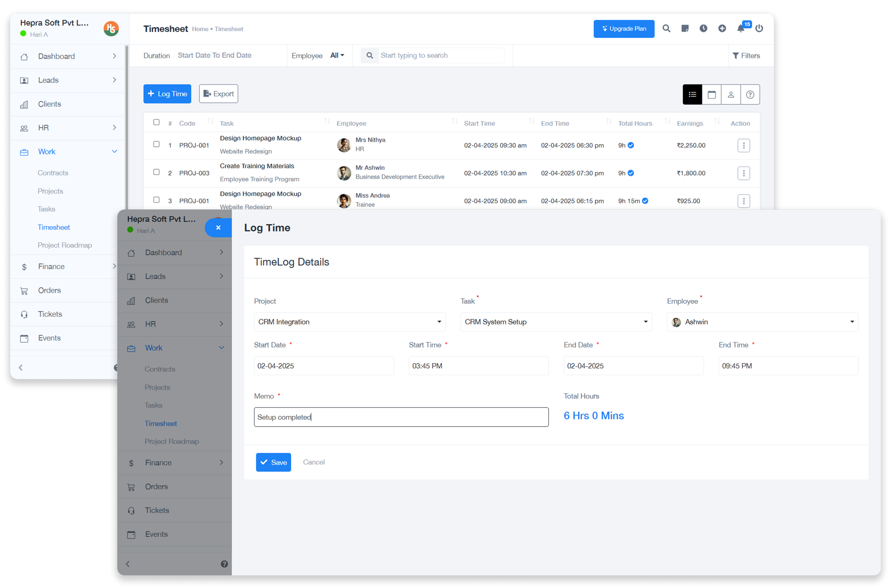The height and width of the screenshot is (588, 891).
Task: Toggle the select-all header checkbox
Action: [x=157, y=122]
